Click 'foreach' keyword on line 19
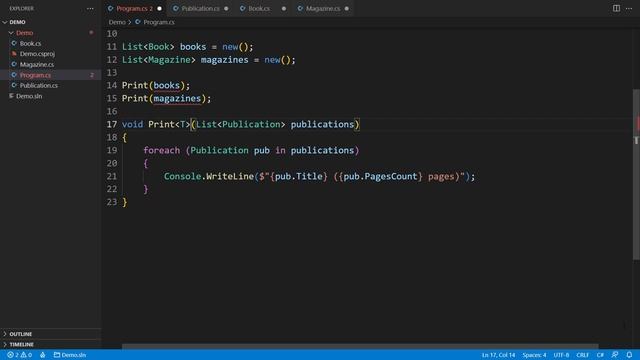 pyautogui.click(x=161, y=150)
